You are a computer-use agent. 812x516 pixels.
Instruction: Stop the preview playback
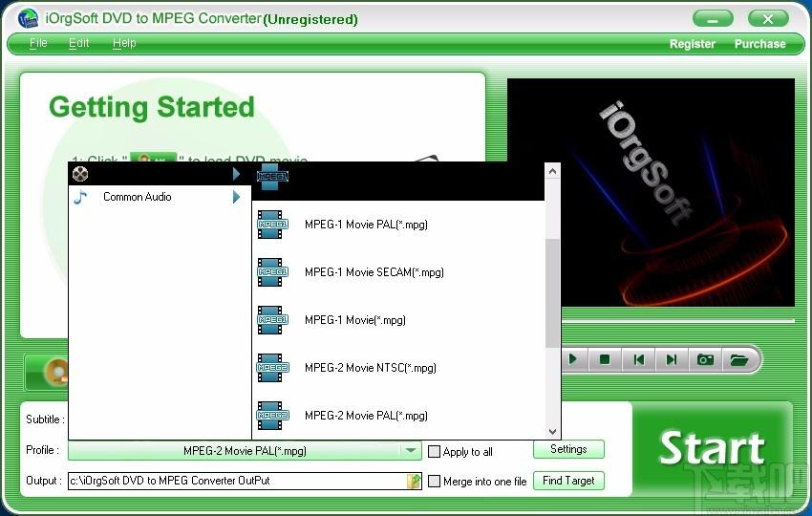pos(605,359)
